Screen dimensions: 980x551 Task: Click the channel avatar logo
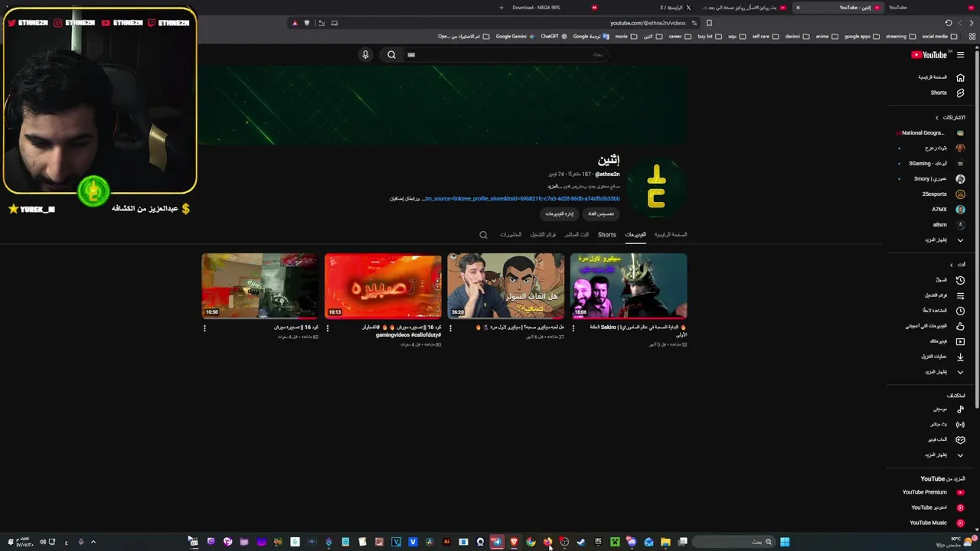coord(656,187)
